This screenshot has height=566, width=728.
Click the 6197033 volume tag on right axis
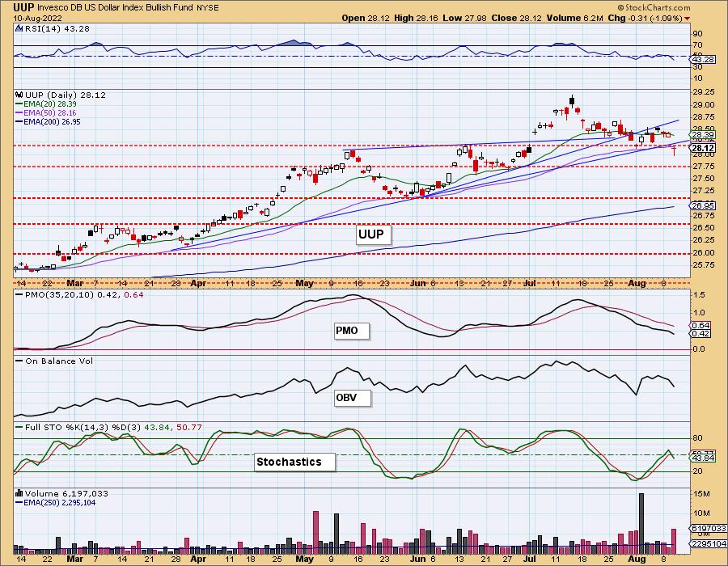click(x=709, y=529)
